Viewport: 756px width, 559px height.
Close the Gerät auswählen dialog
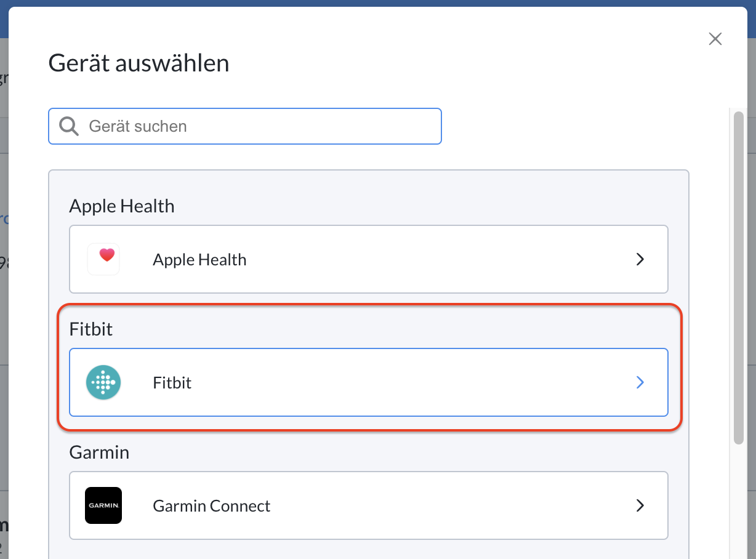(x=715, y=39)
